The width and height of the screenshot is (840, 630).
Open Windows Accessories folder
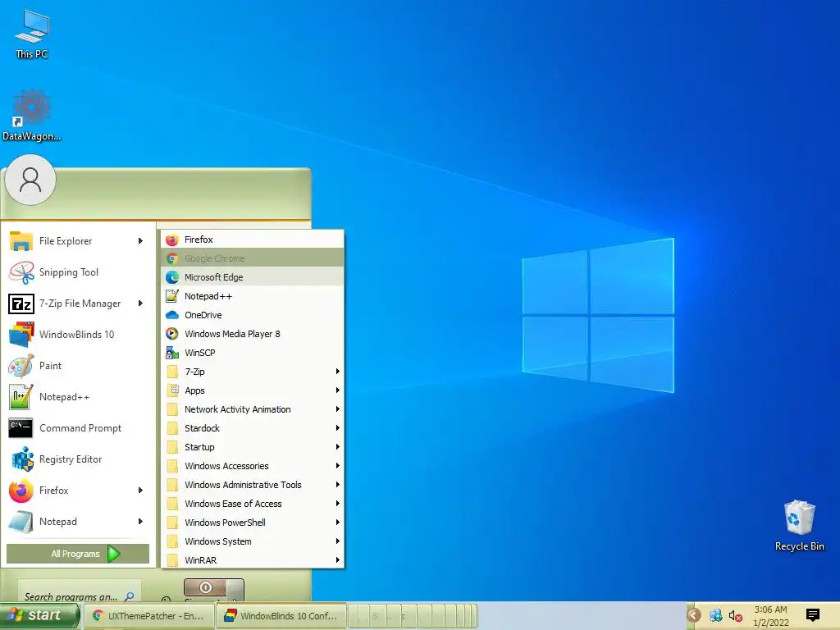coord(253,466)
